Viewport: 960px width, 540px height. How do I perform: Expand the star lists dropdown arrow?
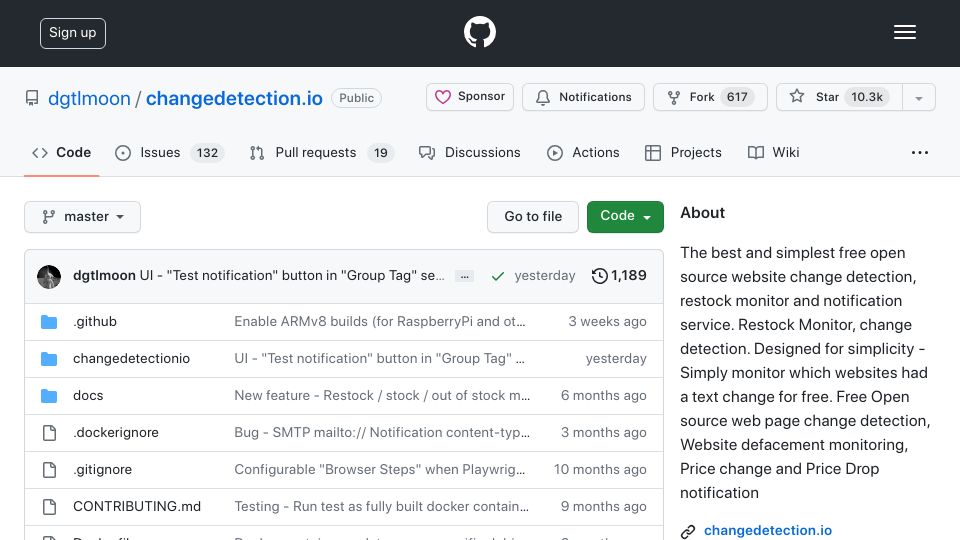coord(918,97)
